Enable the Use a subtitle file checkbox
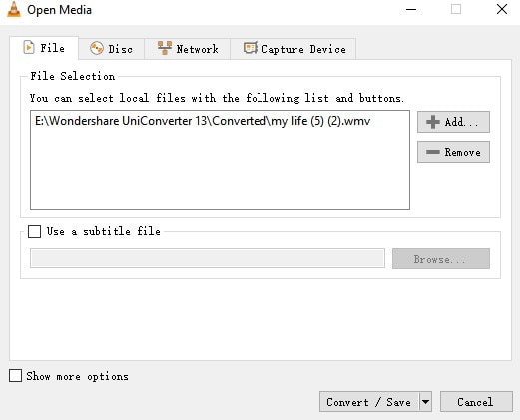Image resolution: width=520 pixels, height=420 pixels. [35, 231]
